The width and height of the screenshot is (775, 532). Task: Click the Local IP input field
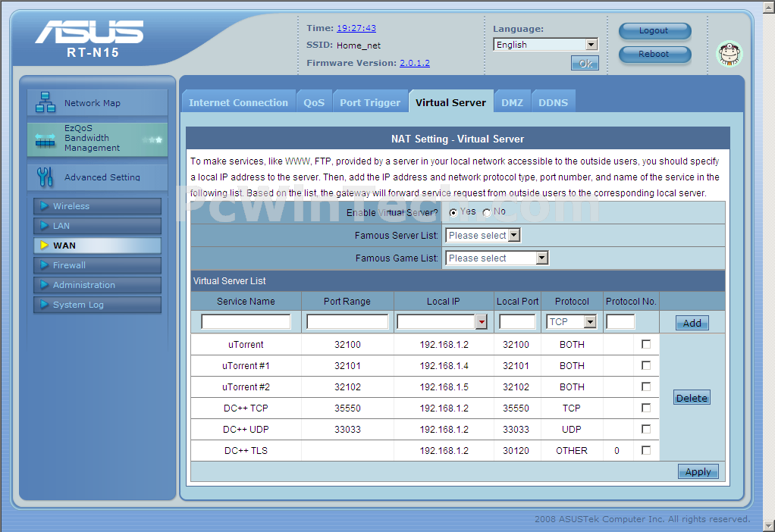coord(436,322)
